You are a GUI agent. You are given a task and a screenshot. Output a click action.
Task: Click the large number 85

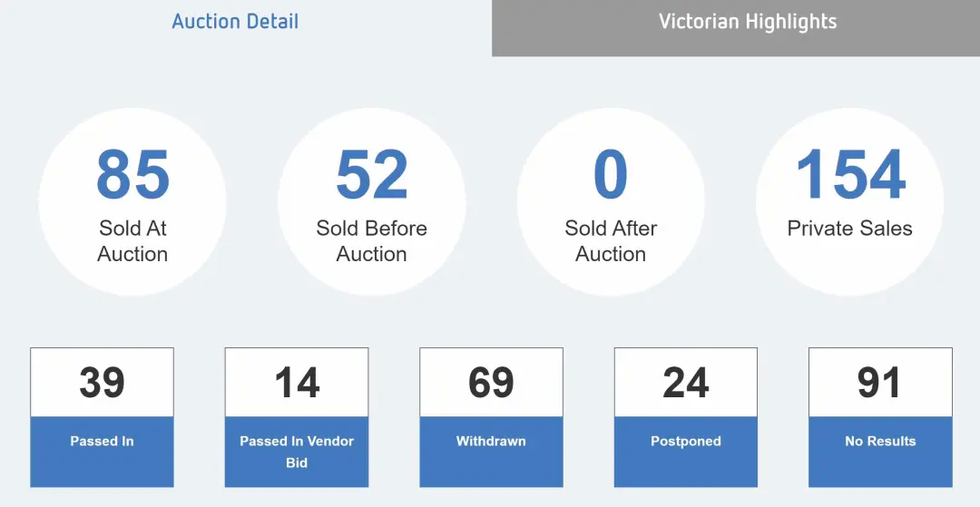tap(132, 175)
